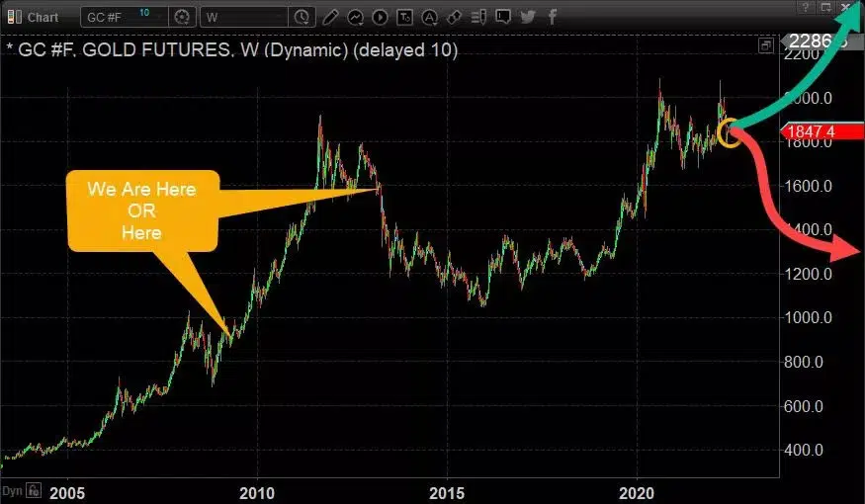Viewport: 865px width, 504px height.
Task: Click the circular play button icon
Action: [380, 17]
